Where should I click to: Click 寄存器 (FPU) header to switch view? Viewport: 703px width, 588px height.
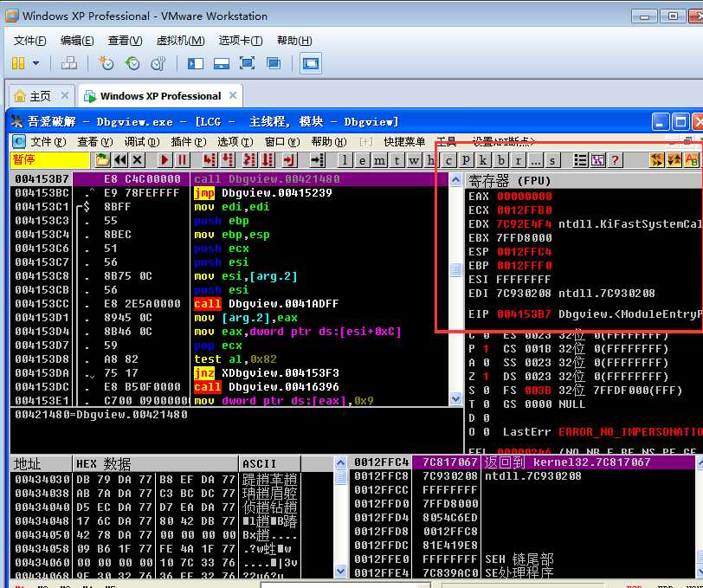point(584,181)
